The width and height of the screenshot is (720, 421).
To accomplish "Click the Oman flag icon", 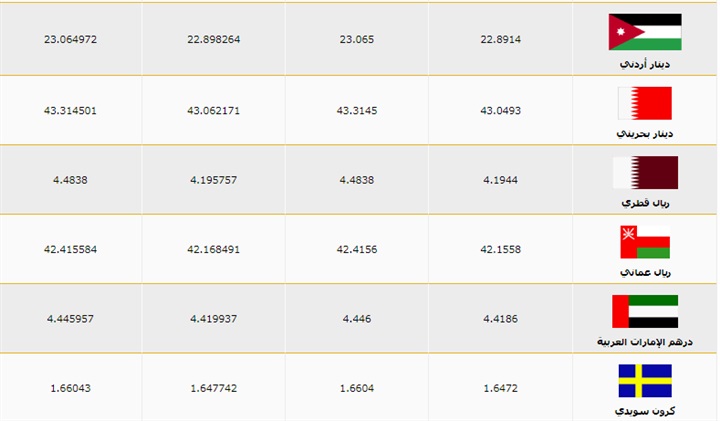I will tap(645, 242).
